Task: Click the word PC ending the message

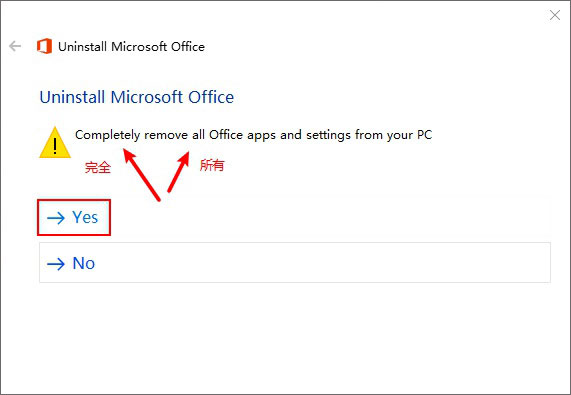Action: [425, 135]
